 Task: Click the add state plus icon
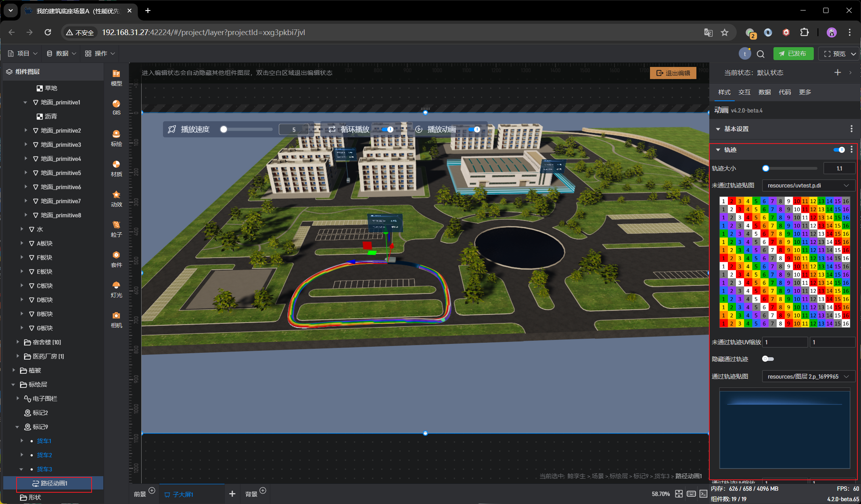click(x=838, y=73)
